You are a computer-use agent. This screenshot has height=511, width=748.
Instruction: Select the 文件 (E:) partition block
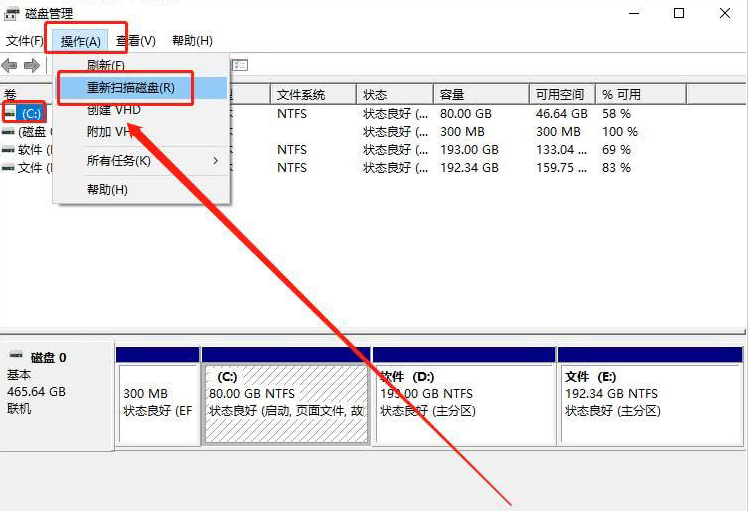pos(650,396)
